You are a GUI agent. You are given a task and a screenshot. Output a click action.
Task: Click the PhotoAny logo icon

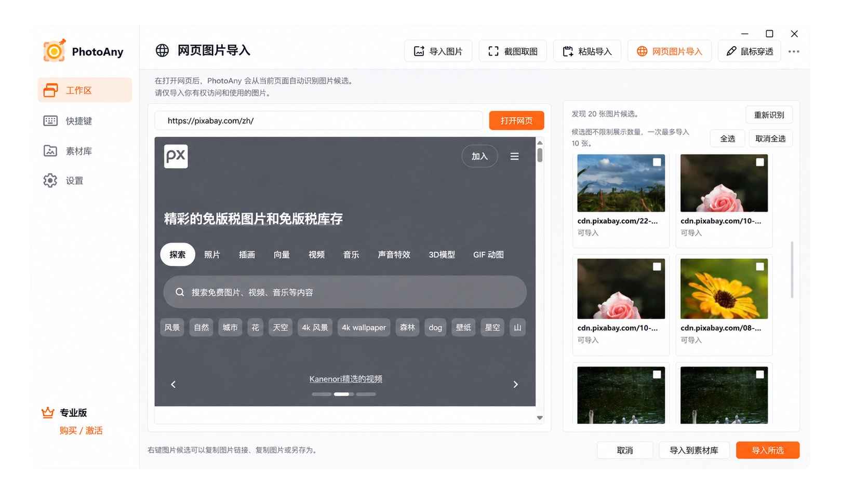[54, 51]
